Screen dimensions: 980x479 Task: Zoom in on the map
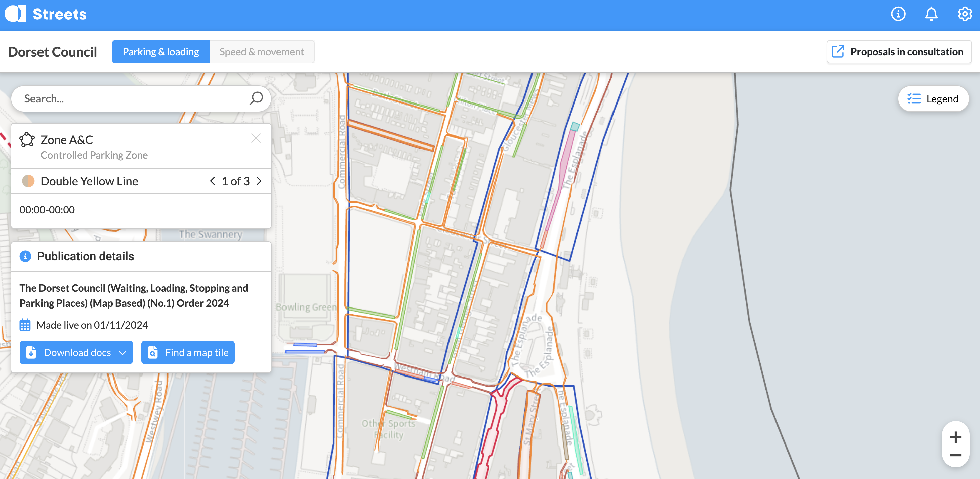tap(955, 437)
